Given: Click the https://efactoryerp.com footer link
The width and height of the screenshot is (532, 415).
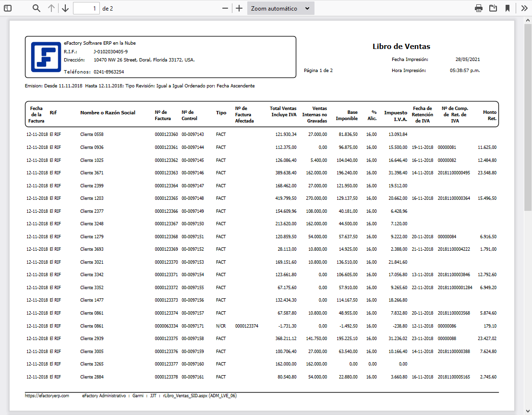Looking at the screenshot, I should [x=47, y=396].
